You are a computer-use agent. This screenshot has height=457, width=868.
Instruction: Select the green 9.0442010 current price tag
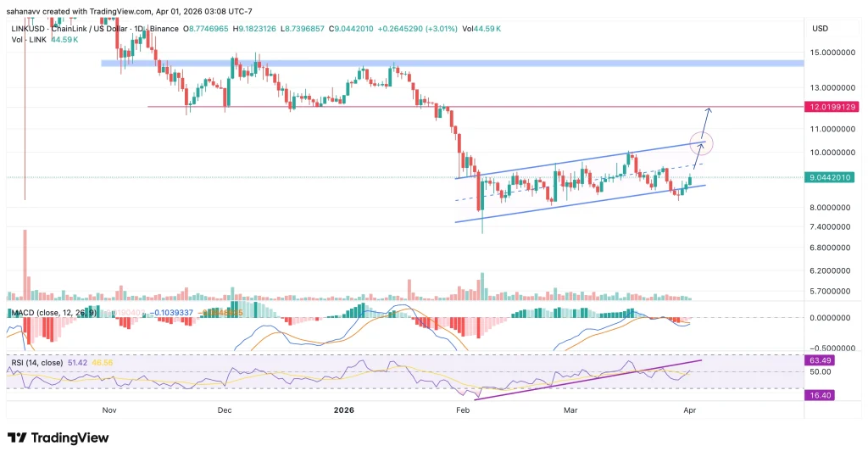(832, 178)
